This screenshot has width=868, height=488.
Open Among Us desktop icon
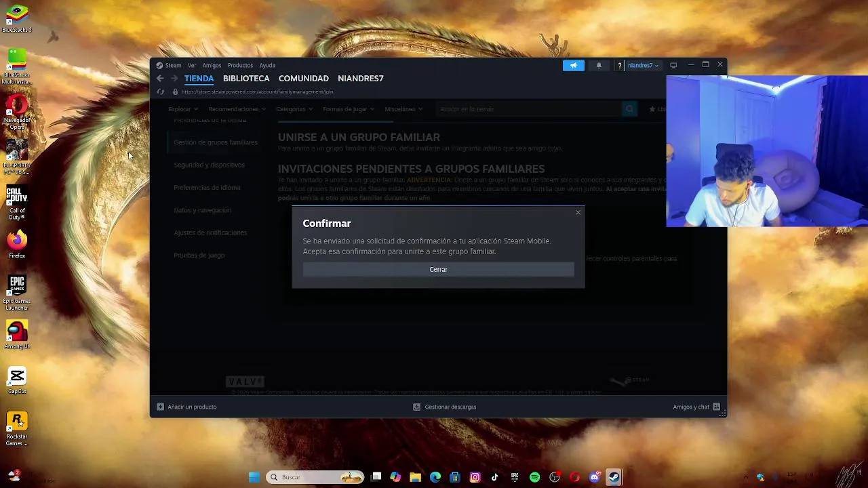(x=17, y=335)
